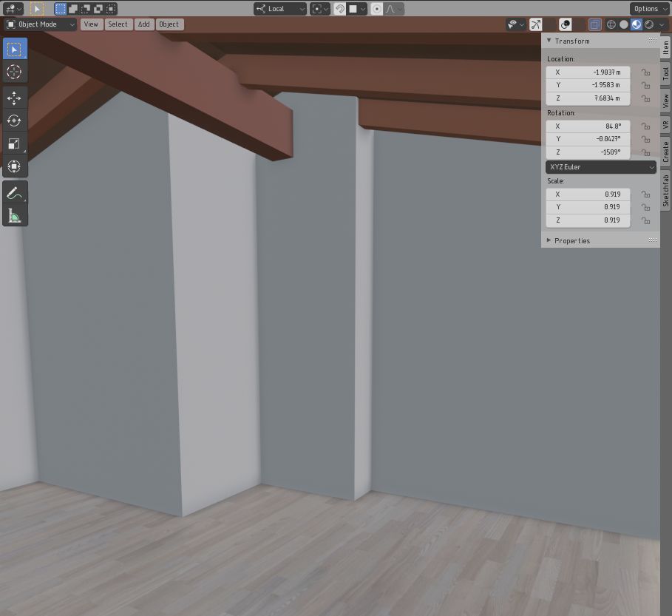The width and height of the screenshot is (672, 616).
Task: Select the Annotate pencil tool
Action: click(15, 192)
